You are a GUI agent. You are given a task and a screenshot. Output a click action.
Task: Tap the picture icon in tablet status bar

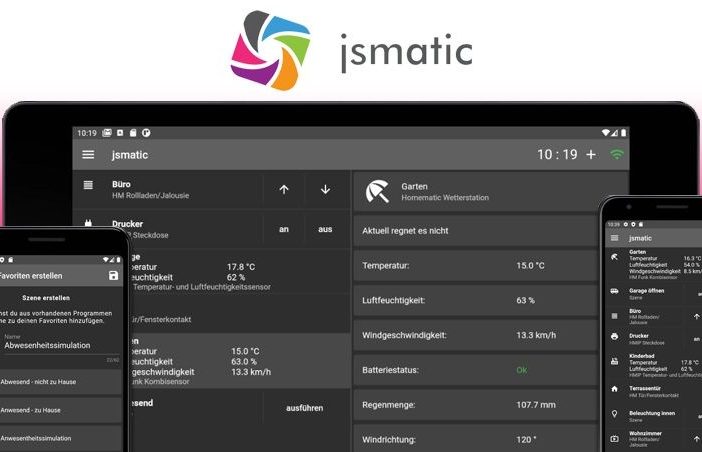coord(107,133)
